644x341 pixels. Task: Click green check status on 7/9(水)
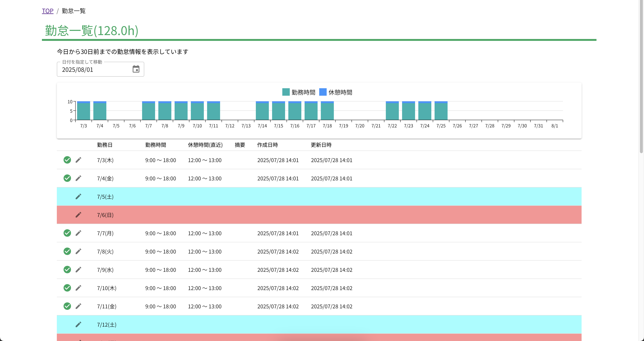(67, 269)
